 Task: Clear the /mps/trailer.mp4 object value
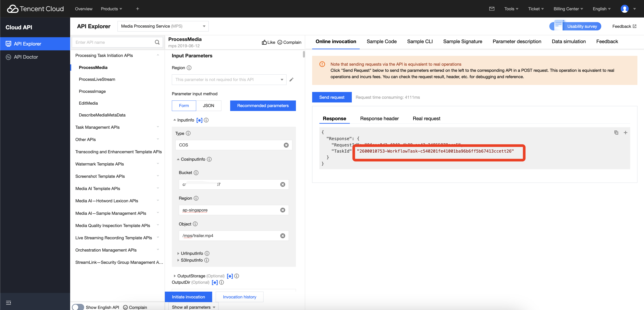[283, 236]
